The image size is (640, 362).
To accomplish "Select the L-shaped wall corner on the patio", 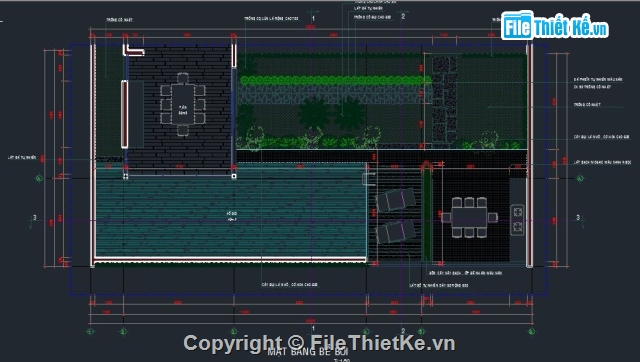I will click(133, 50).
